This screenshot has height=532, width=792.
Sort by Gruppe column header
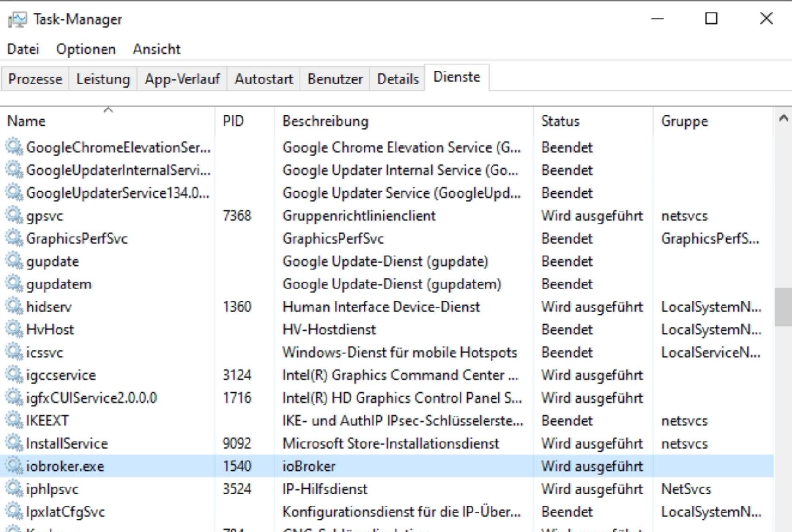[713, 121]
